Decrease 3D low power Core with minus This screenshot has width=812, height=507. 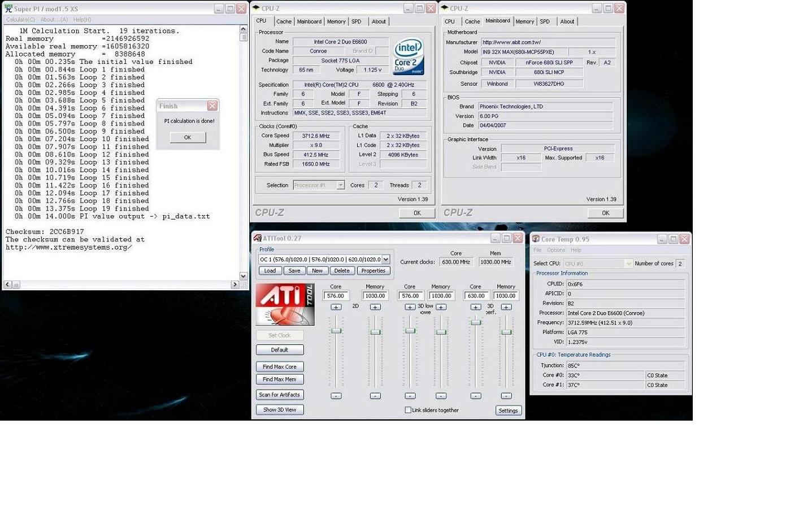point(410,396)
